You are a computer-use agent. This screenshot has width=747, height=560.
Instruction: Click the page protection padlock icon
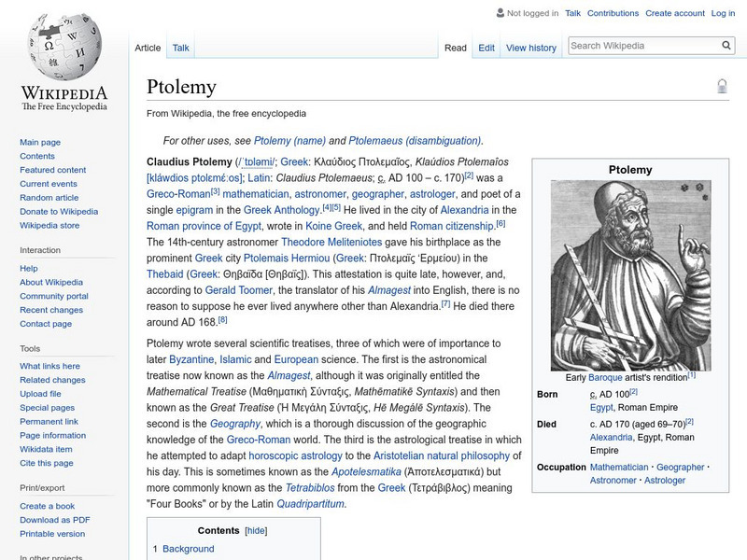[x=722, y=87]
